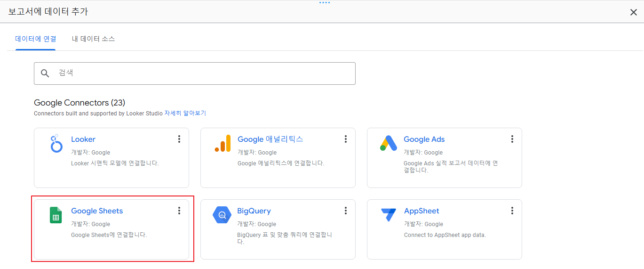644x269 pixels.
Task: Open the 자세히 알아보기 link
Action: (185, 114)
